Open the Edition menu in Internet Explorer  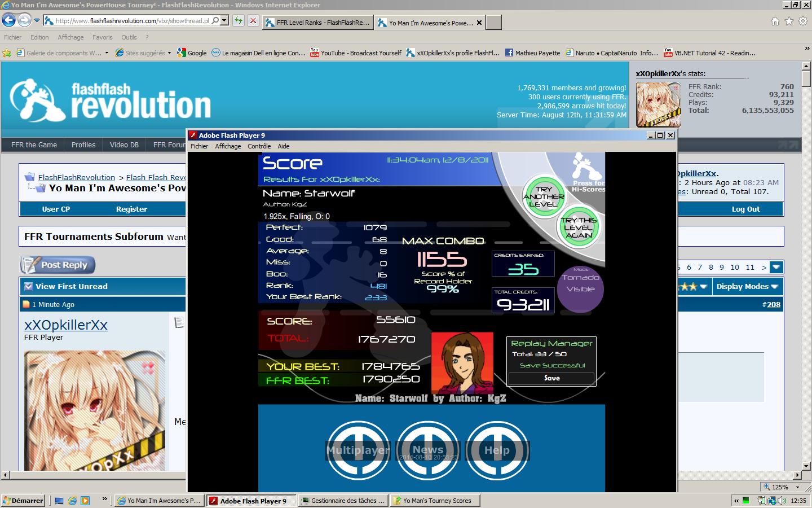(x=39, y=37)
